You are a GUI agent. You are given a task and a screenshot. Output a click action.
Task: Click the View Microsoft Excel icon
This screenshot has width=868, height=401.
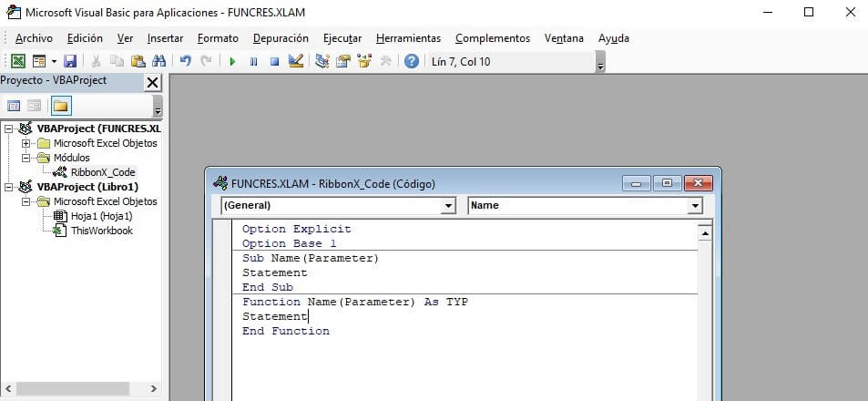click(17, 61)
